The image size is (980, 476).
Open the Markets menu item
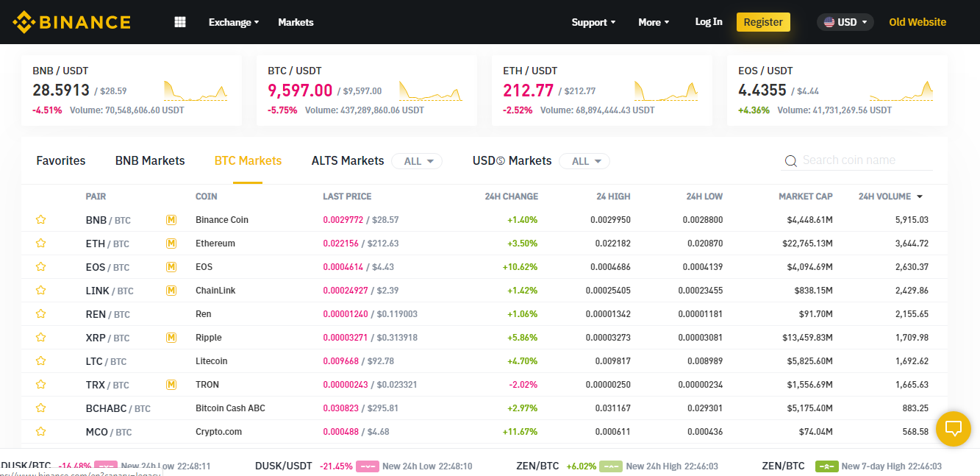[x=296, y=22]
